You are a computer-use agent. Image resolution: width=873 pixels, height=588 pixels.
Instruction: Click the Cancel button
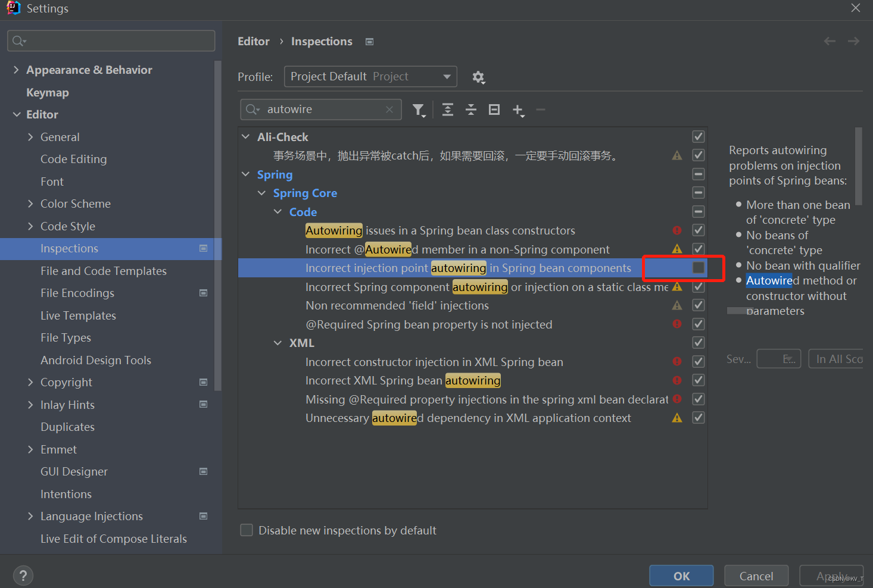tap(756, 575)
